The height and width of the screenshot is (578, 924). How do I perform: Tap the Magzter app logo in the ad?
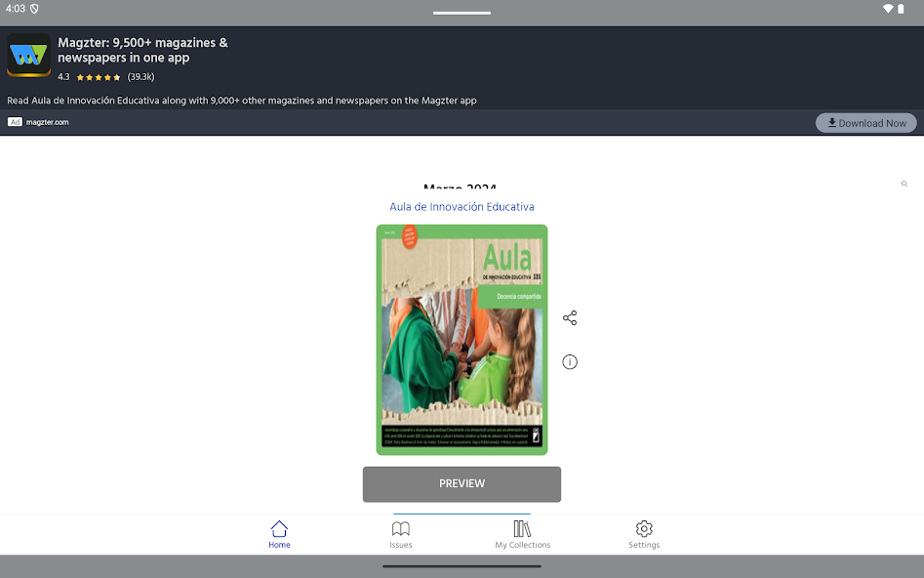point(28,55)
